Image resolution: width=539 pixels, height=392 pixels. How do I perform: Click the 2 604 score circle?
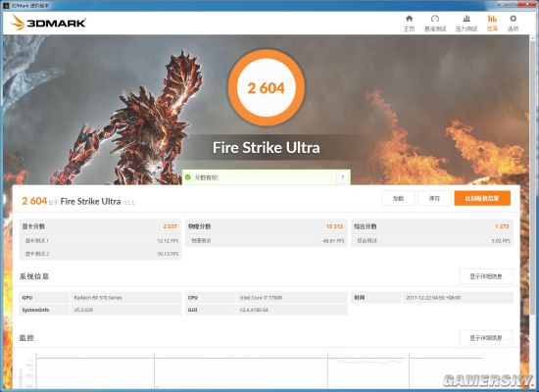267,87
